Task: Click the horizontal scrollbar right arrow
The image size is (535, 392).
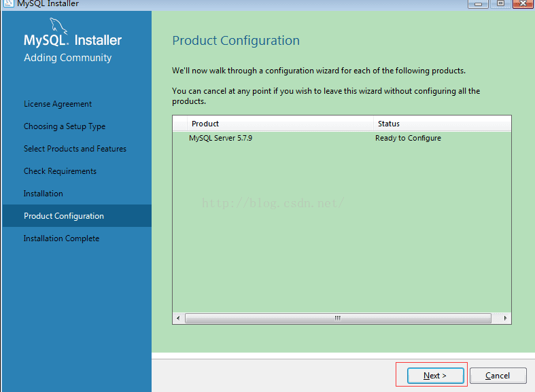Action: click(505, 319)
